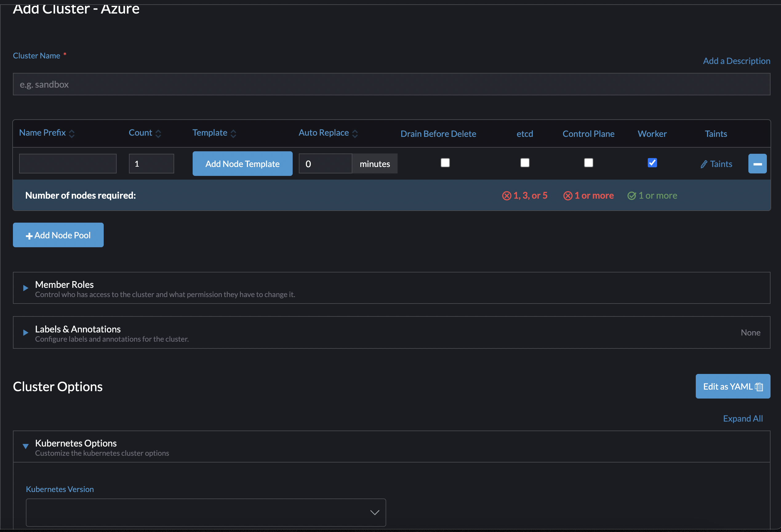This screenshot has height=532, width=781.
Task: Check the Control Plane checkbox
Action: (588, 163)
